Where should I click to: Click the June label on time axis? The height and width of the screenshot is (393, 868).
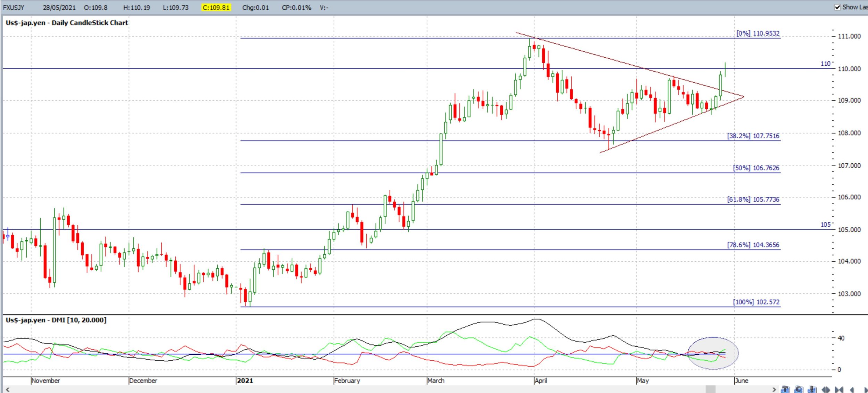tap(742, 381)
